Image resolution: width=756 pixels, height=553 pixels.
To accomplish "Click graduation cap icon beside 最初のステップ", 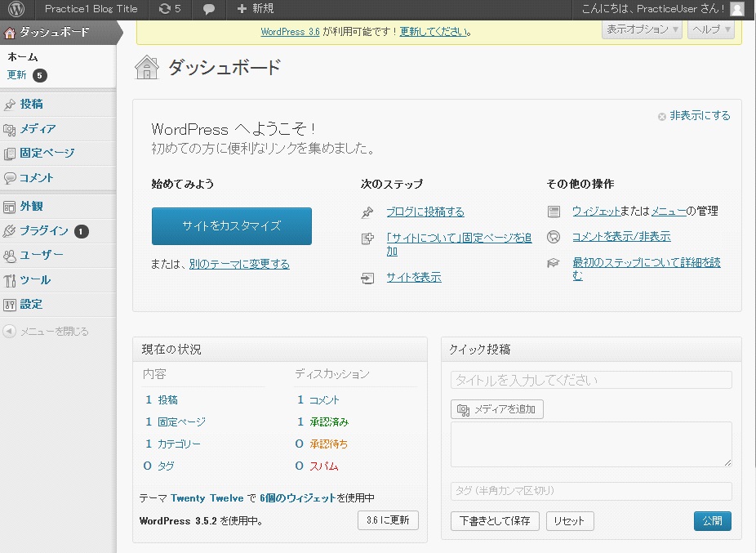I will tap(554, 263).
